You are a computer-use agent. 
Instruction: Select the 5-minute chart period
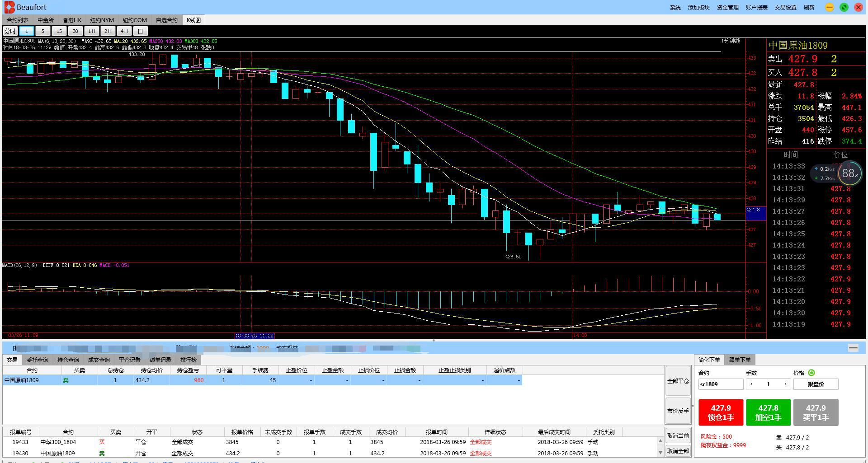click(43, 31)
